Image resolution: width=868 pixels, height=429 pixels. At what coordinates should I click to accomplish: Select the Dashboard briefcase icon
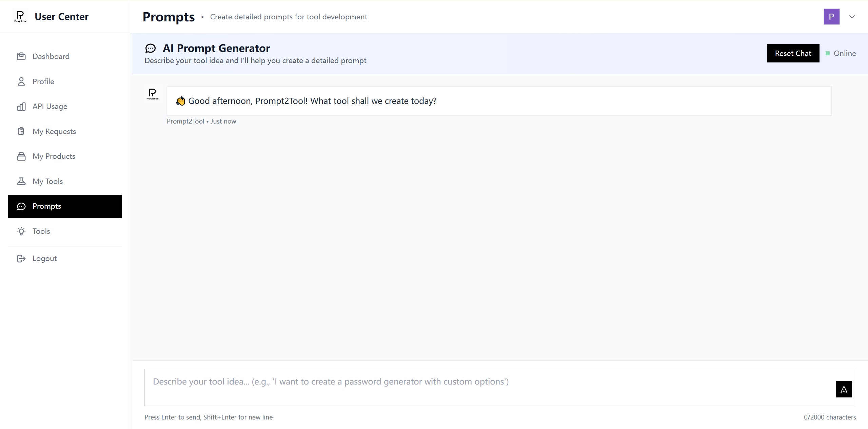[21, 56]
